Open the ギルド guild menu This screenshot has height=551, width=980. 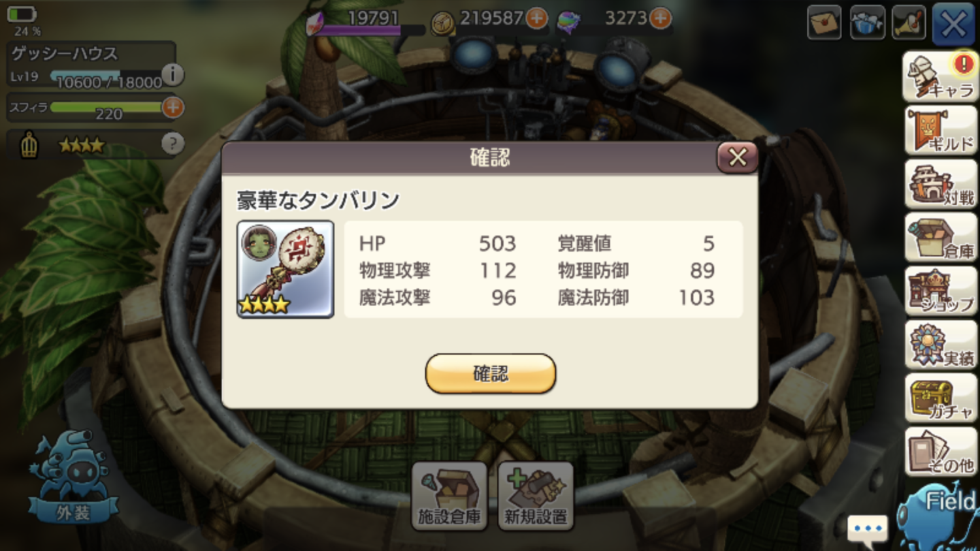(x=941, y=130)
